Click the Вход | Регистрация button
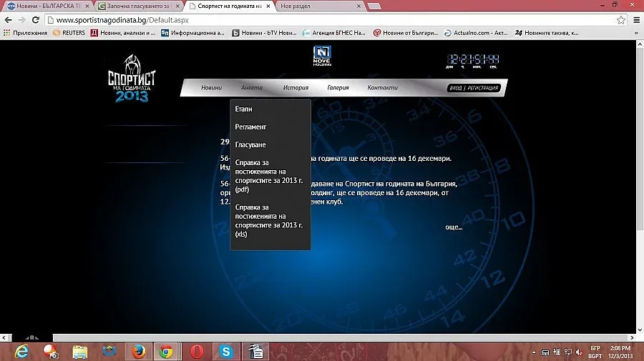The height and width of the screenshot is (361, 644). (x=473, y=88)
